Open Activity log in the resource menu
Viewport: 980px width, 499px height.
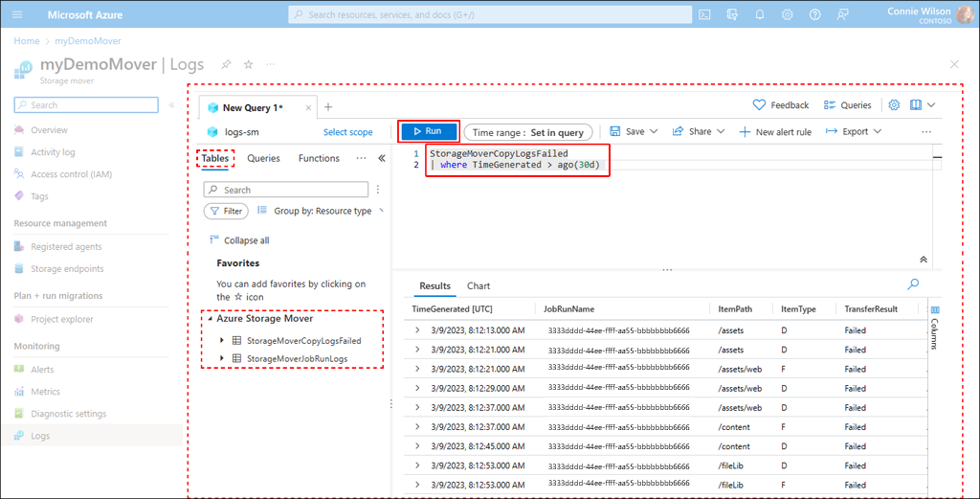[53, 152]
